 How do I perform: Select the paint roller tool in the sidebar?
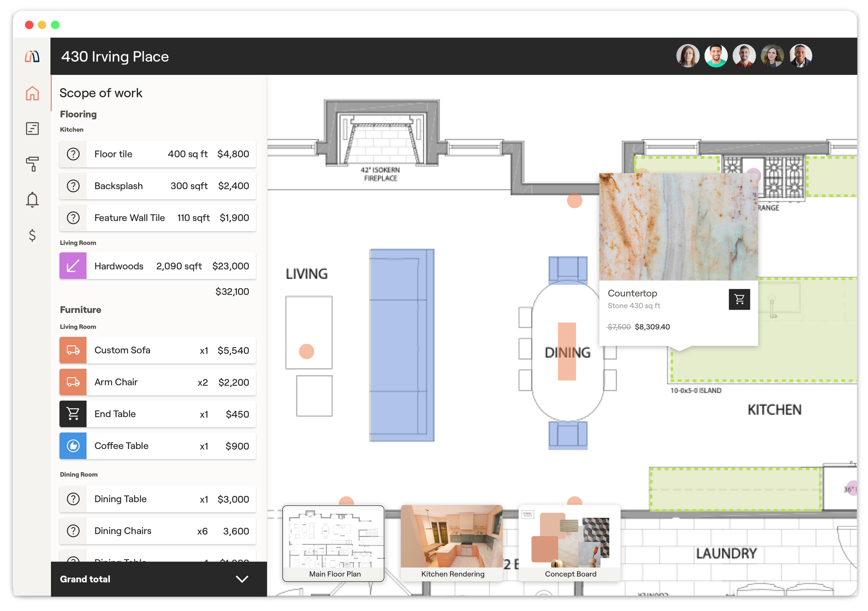pyautogui.click(x=32, y=164)
